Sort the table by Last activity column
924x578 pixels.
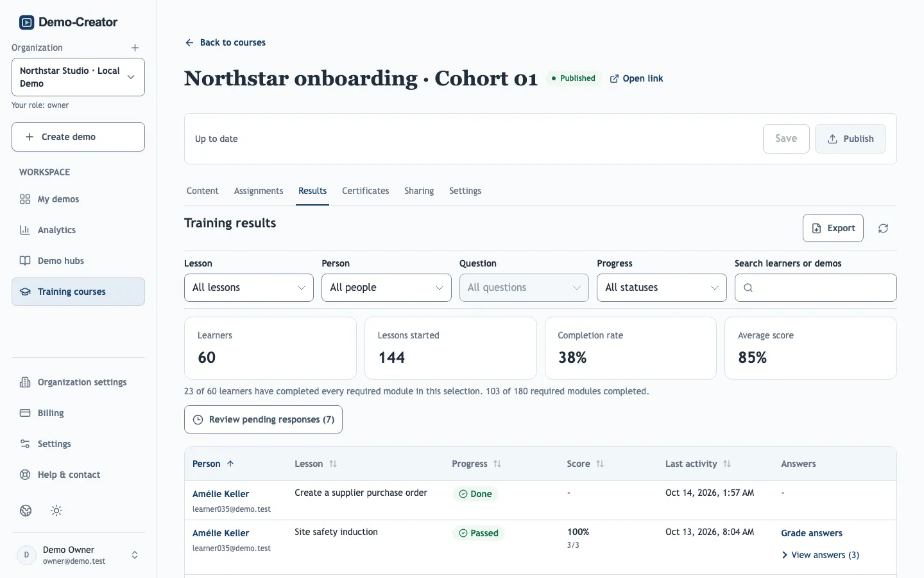[x=698, y=464]
